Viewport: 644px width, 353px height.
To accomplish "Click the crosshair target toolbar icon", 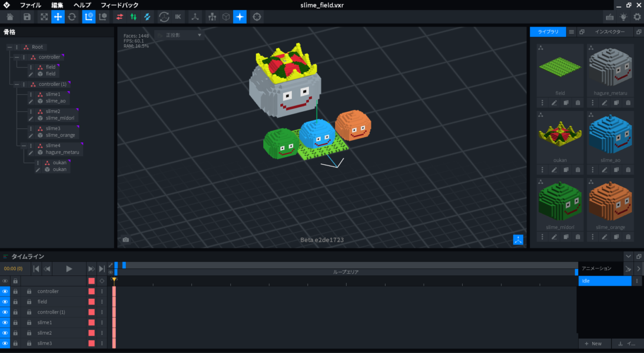I will pos(257,17).
